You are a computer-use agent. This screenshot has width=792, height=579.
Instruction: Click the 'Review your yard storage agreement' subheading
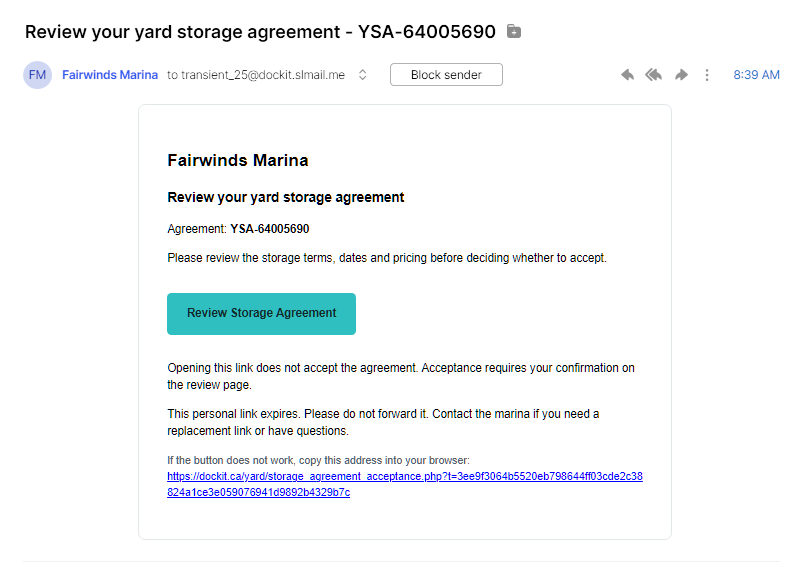(x=285, y=197)
